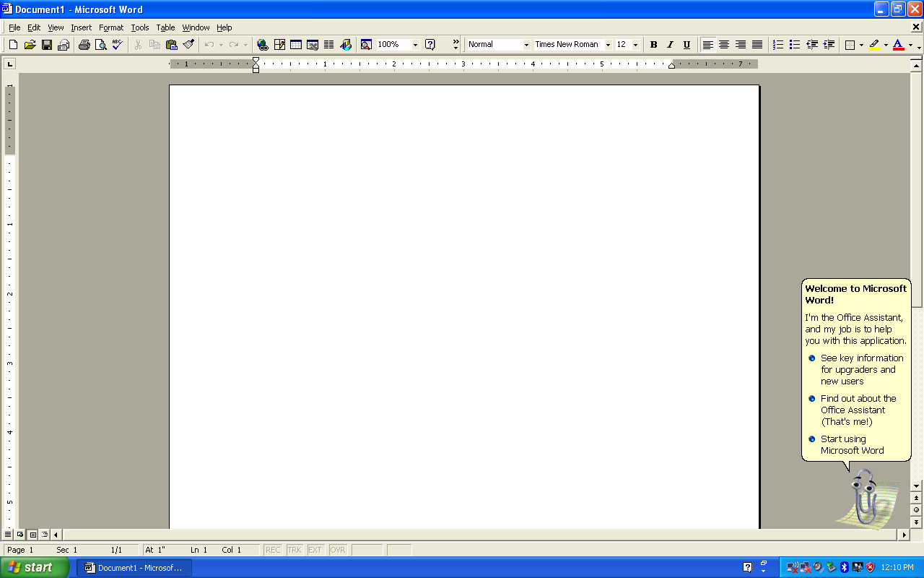
Task: Open the File menu
Action: coord(14,27)
